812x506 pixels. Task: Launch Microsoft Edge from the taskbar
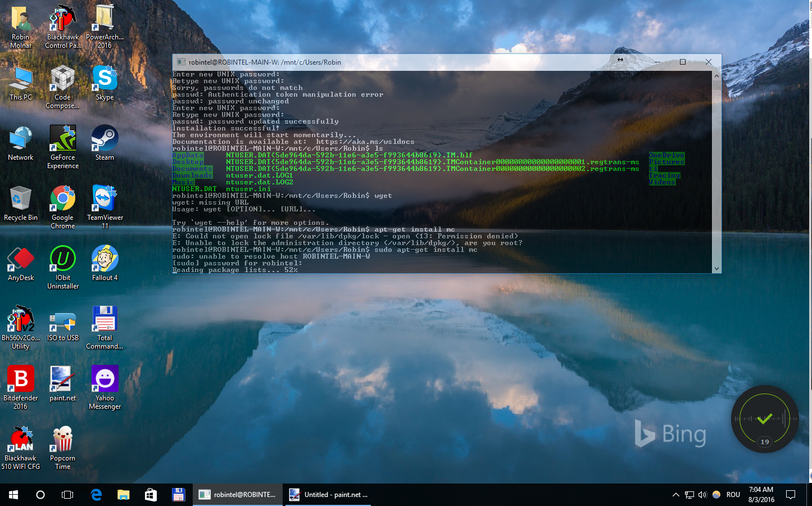coord(96,495)
